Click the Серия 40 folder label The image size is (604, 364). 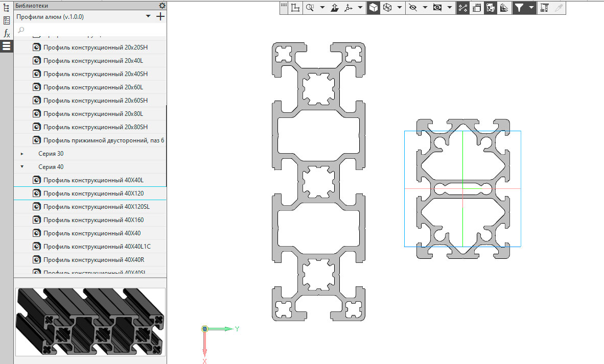coord(51,167)
